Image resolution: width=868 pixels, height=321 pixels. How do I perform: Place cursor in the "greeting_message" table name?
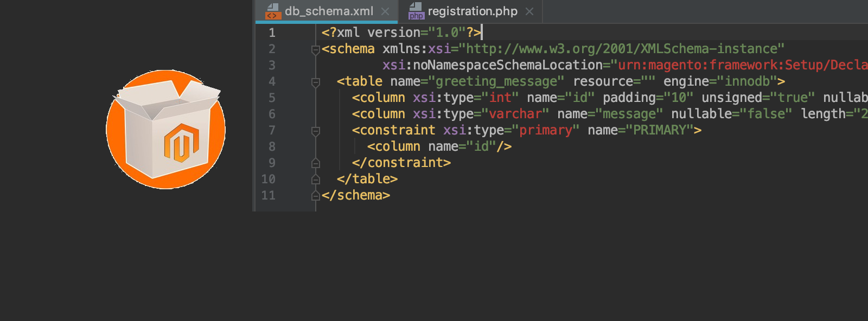(x=496, y=82)
